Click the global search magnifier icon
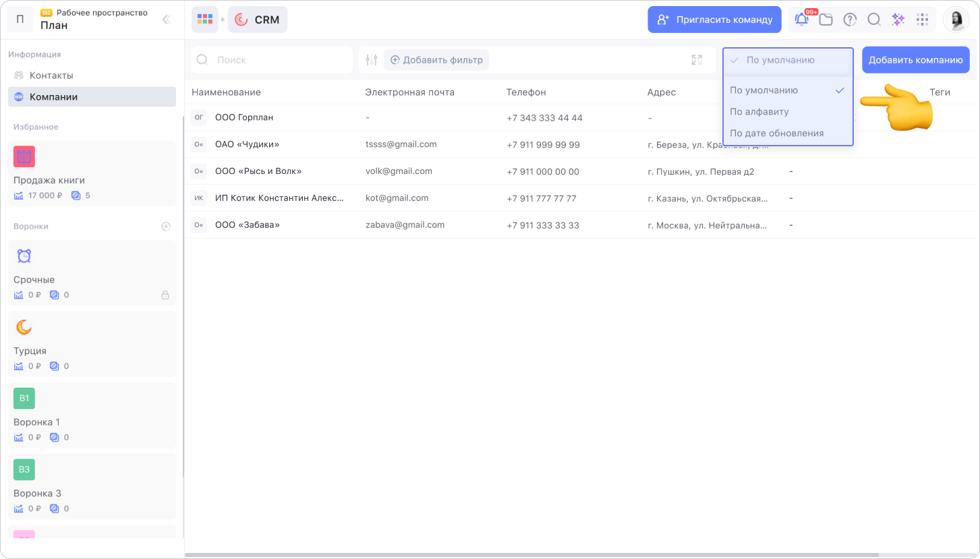 tap(874, 20)
